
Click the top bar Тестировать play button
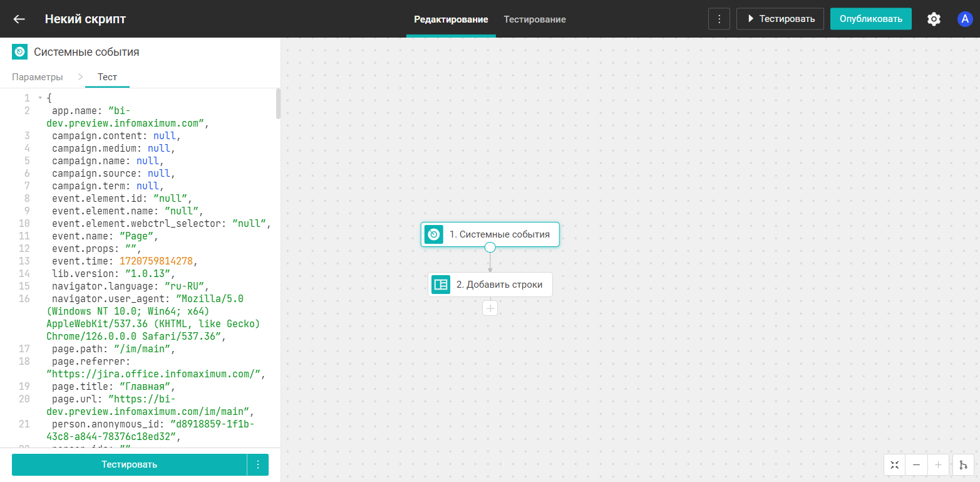click(x=780, y=19)
